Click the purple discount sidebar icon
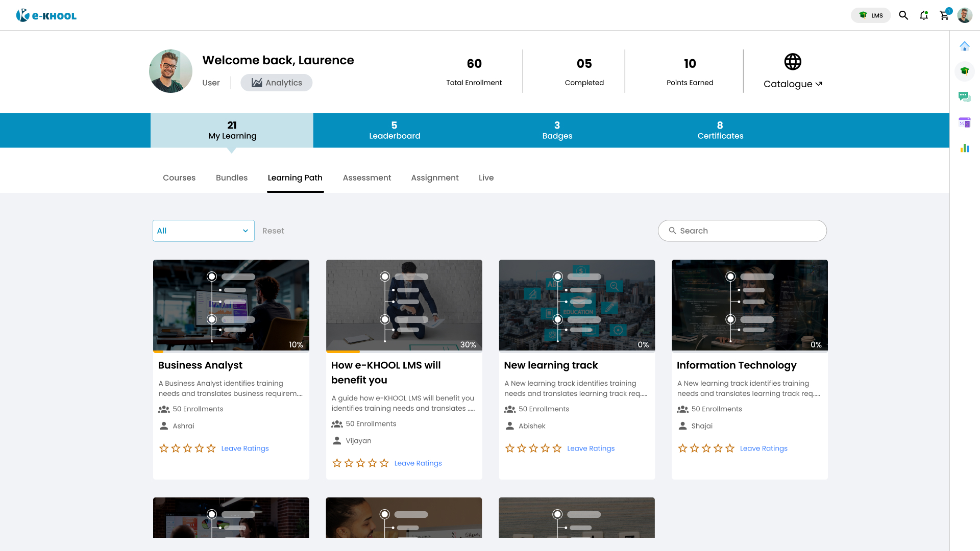980x551 pixels. pos(964,122)
